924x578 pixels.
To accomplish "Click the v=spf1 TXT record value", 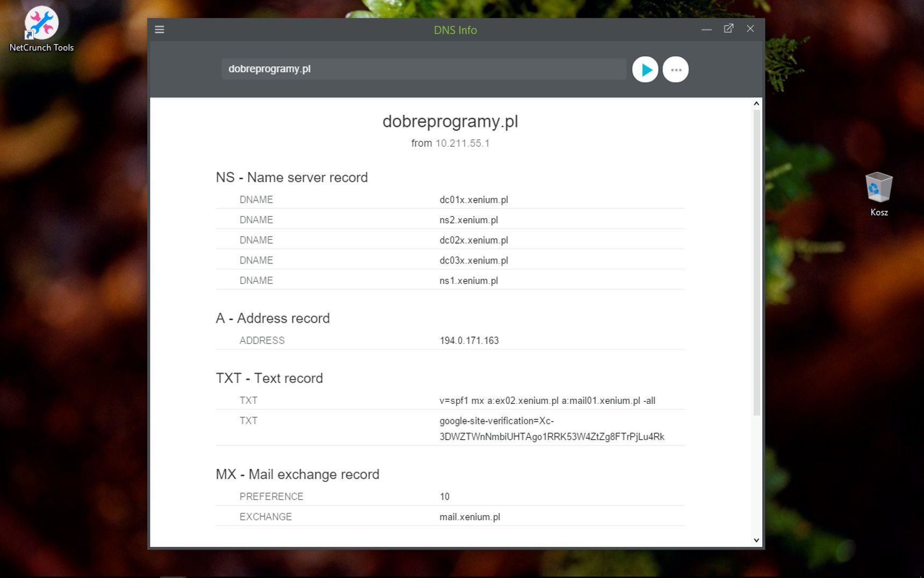I will [x=547, y=401].
